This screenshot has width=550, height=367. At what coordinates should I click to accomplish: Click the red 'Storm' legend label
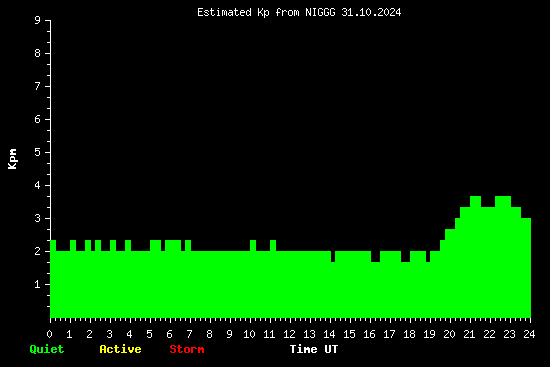[x=187, y=349]
